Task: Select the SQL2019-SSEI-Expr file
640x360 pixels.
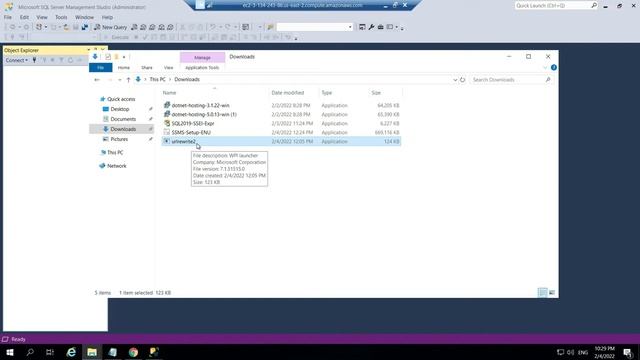Action: coord(193,123)
